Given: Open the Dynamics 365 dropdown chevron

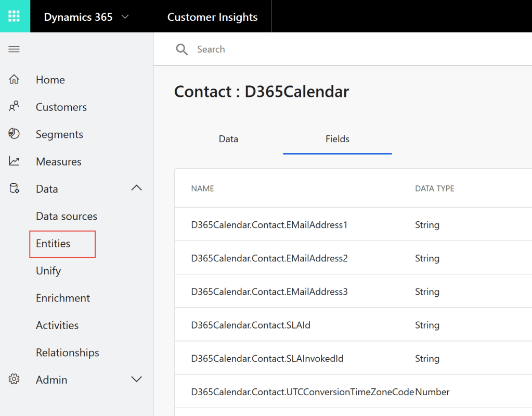Looking at the screenshot, I should (125, 17).
